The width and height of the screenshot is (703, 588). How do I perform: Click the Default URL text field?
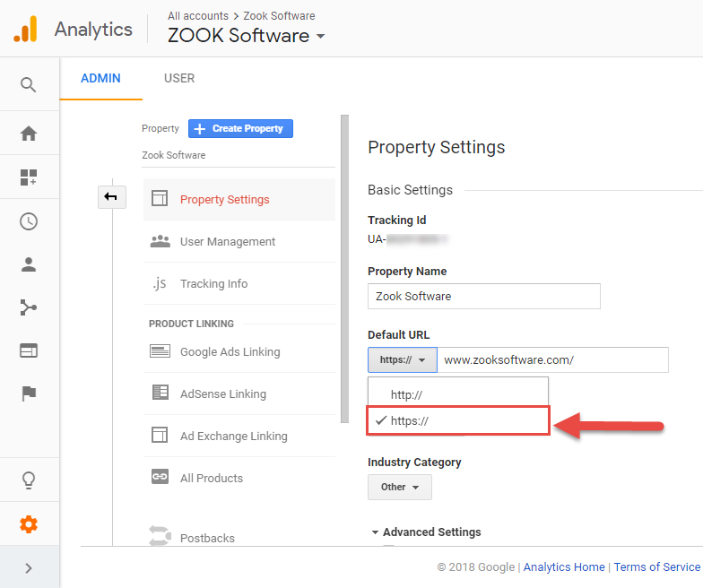pos(552,360)
